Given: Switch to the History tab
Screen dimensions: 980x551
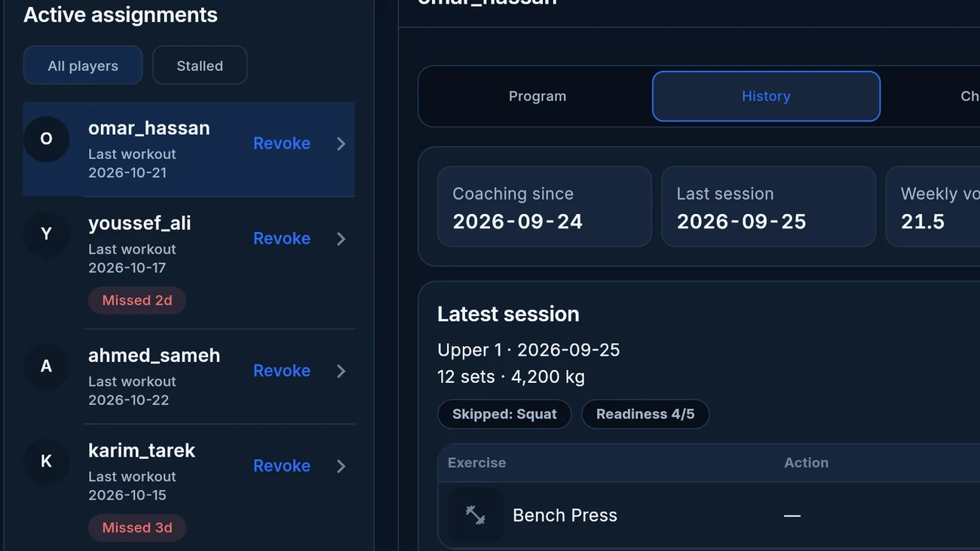Looking at the screenshot, I should click(x=766, y=96).
